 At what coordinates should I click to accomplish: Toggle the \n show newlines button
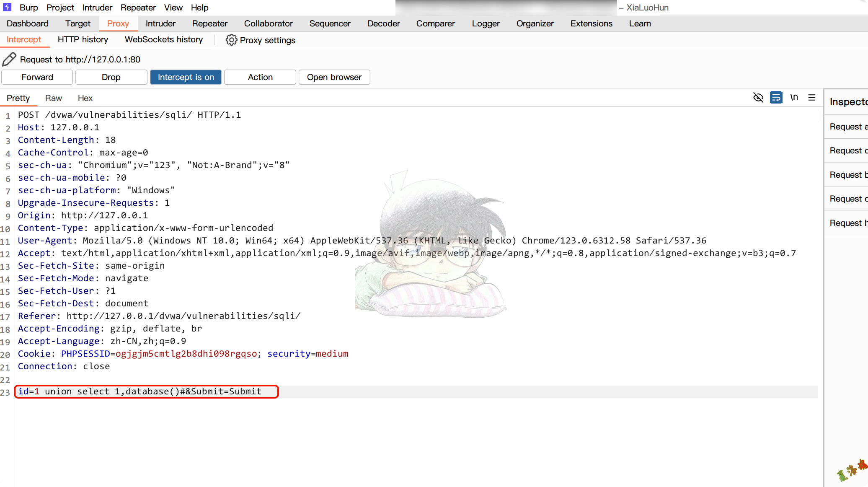794,98
